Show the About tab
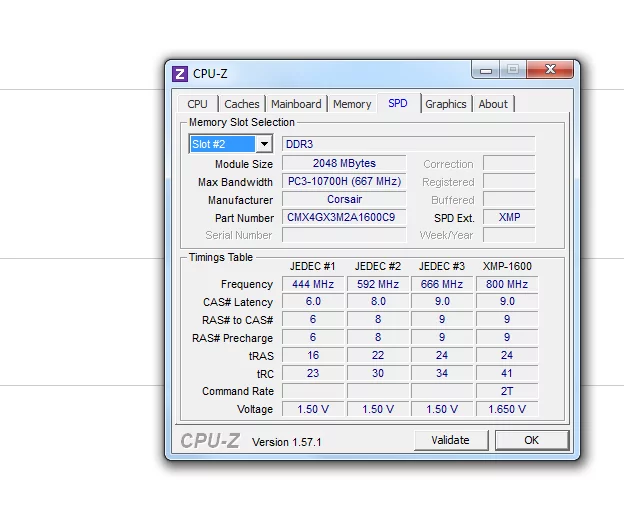 (x=493, y=104)
